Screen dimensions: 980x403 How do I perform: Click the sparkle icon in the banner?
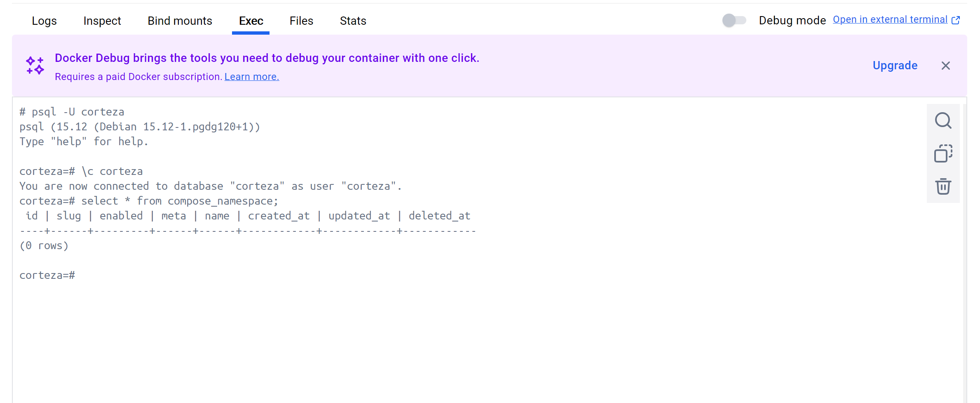click(35, 66)
